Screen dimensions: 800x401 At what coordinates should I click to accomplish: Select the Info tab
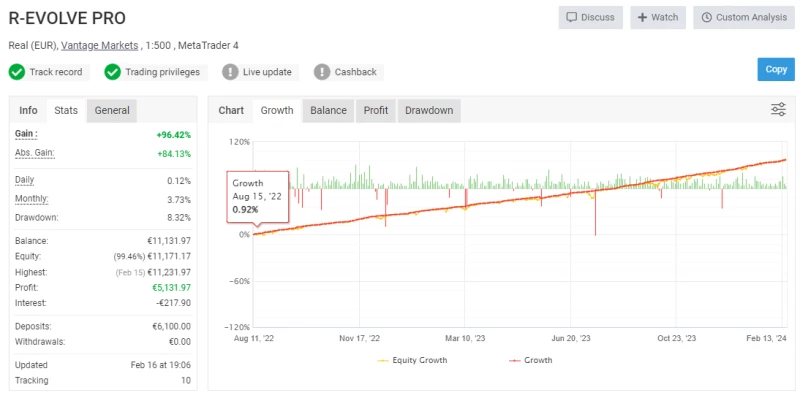click(28, 110)
